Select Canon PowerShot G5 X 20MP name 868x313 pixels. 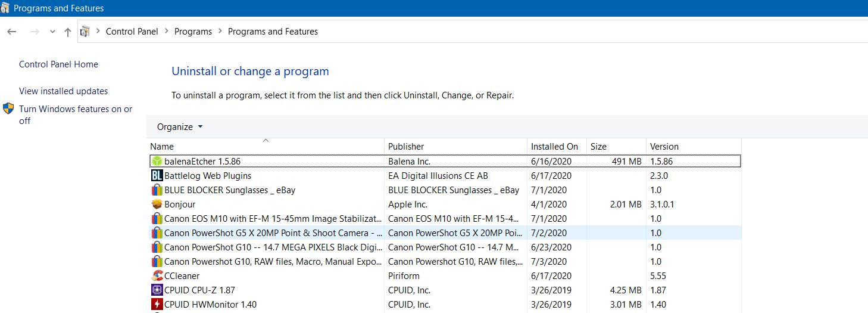[x=273, y=233]
